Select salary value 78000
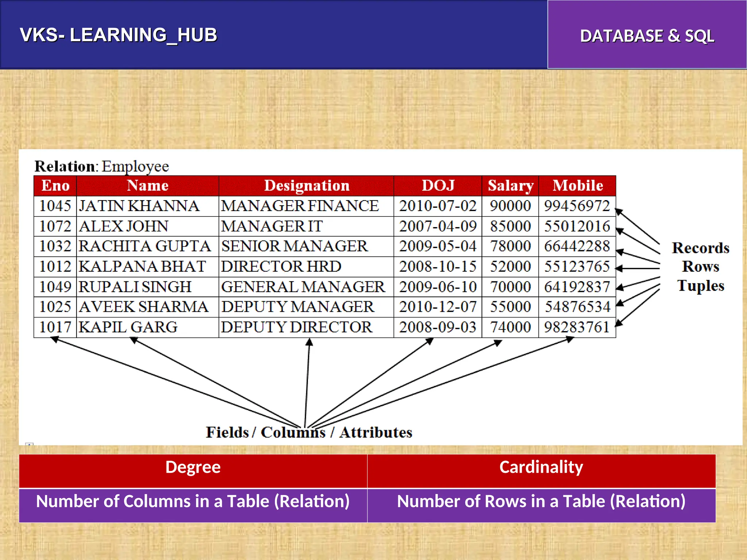 click(510, 246)
